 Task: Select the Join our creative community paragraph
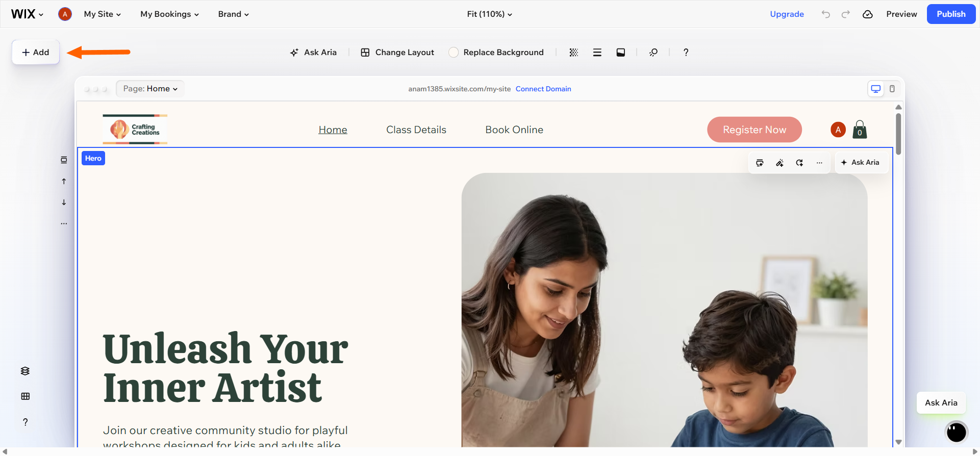pos(225,436)
